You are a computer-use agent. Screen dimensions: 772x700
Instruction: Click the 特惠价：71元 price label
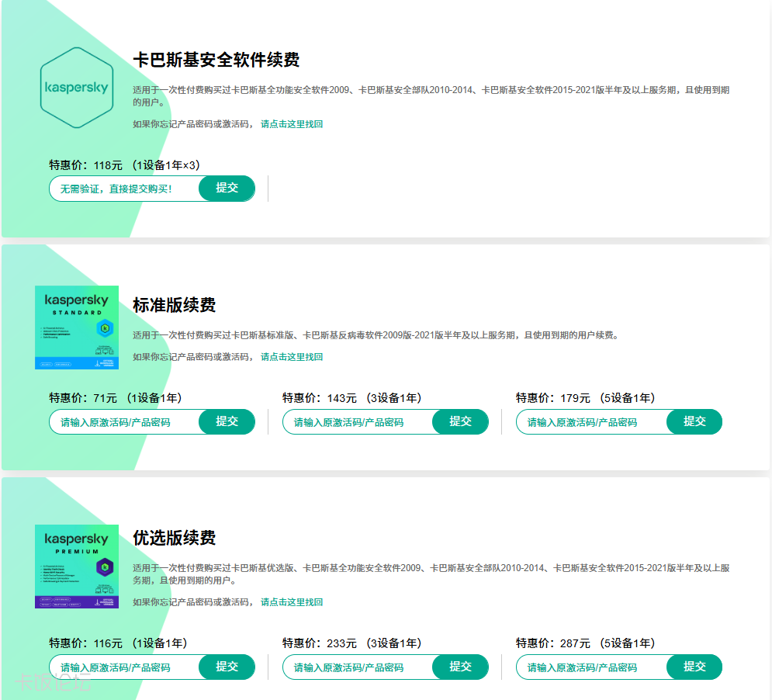[x=83, y=398]
